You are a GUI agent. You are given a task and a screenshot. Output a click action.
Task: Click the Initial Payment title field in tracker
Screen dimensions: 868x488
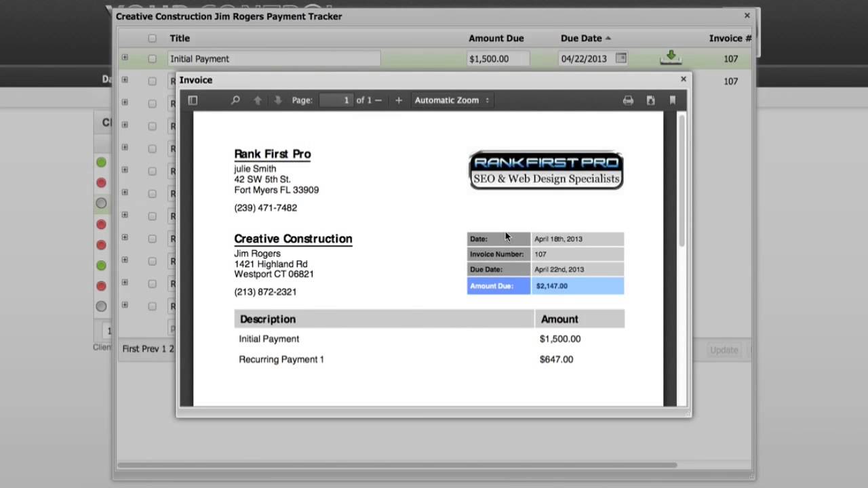pyautogui.click(x=274, y=59)
